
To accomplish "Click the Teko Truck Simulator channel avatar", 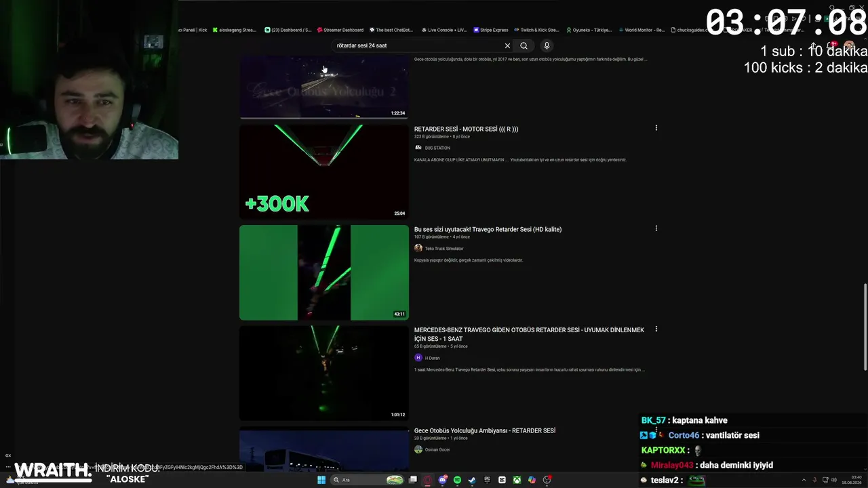I will tap(418, 248).
